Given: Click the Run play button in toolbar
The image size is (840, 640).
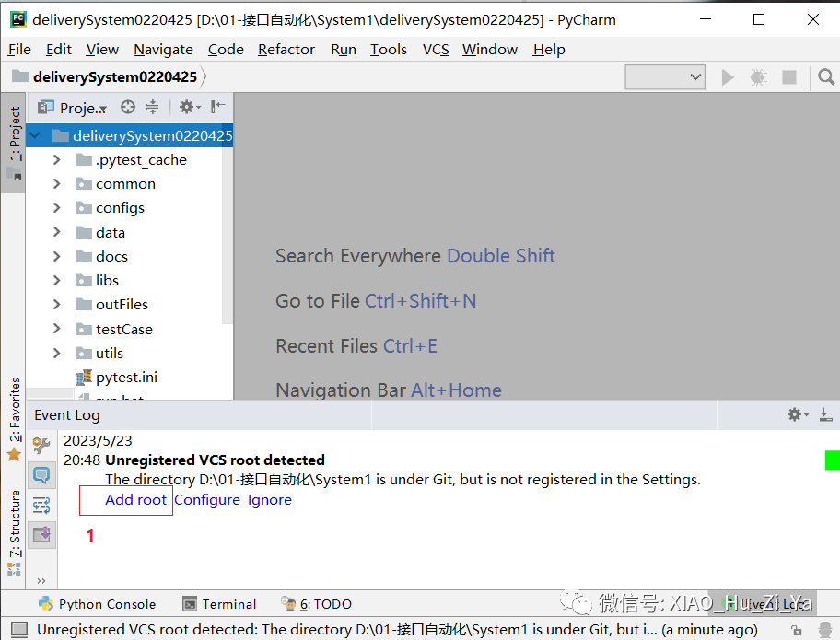Looking at the screenshot, I should click(x=728, y=77).
